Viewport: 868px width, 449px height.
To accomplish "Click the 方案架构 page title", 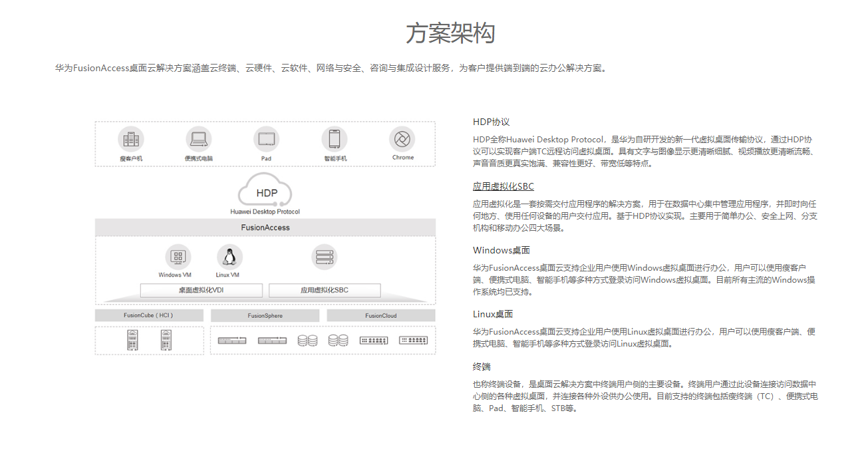I will point(451,33).
